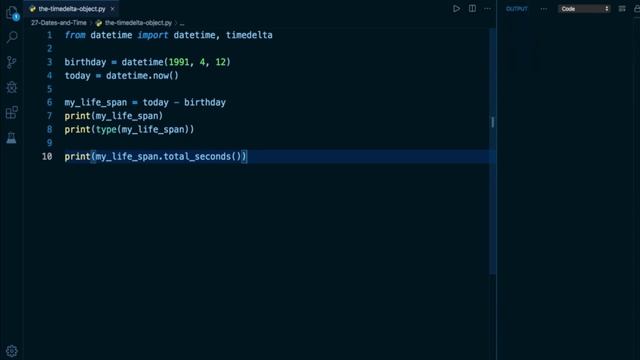Select the the-timedelta-object.py editor tab

point(72,9)
